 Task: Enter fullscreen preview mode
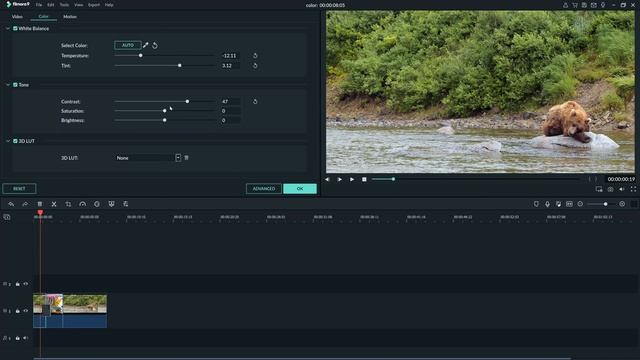633,189
